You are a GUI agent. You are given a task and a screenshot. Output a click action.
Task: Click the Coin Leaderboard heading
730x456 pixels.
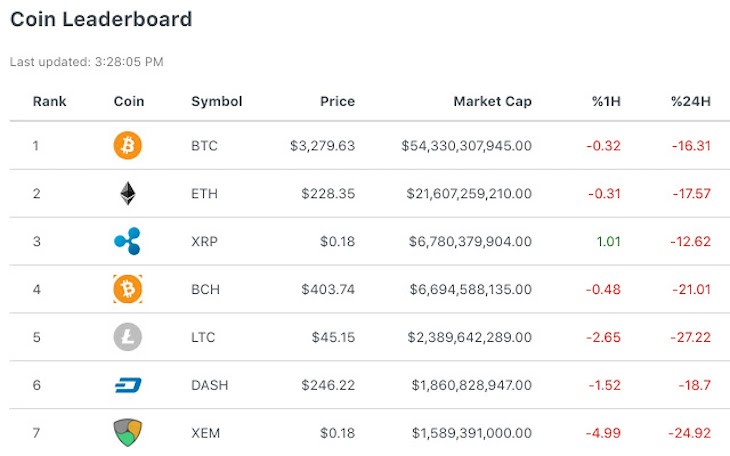pos(100,19)
